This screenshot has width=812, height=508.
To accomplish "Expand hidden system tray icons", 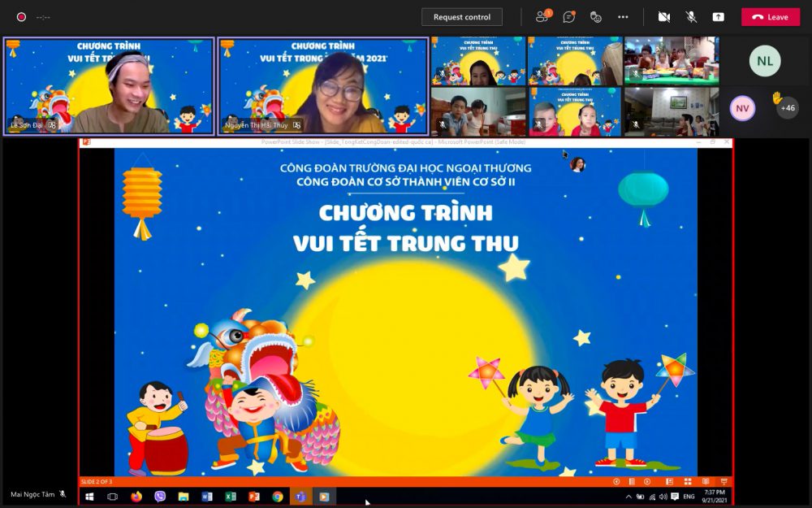I will pos(628,497).
